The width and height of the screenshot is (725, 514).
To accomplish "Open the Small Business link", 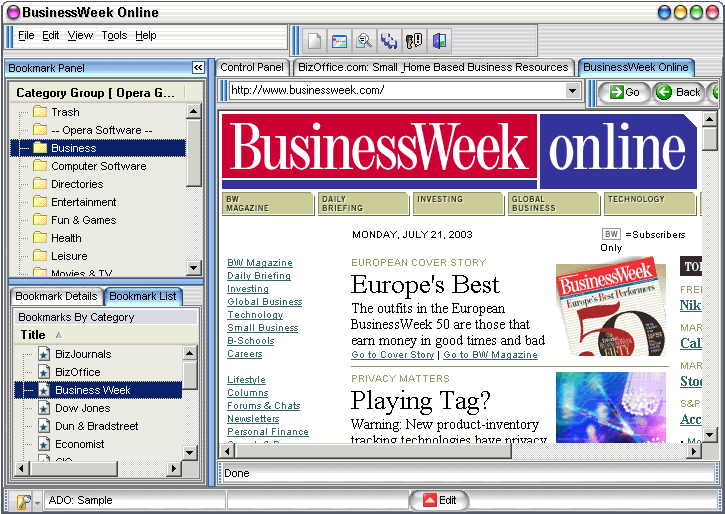I will (263, 328).
